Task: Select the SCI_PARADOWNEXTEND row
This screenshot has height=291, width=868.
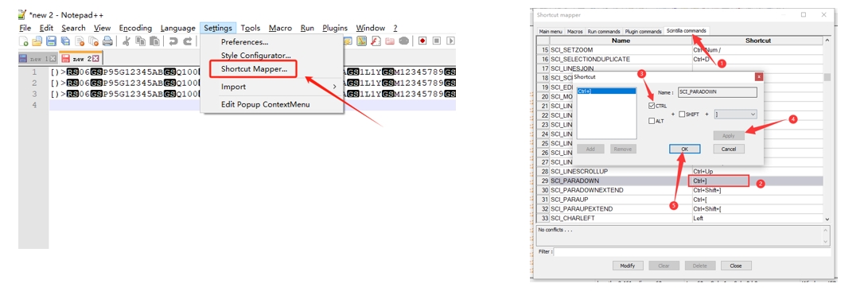Action: (x=680, y=190)
